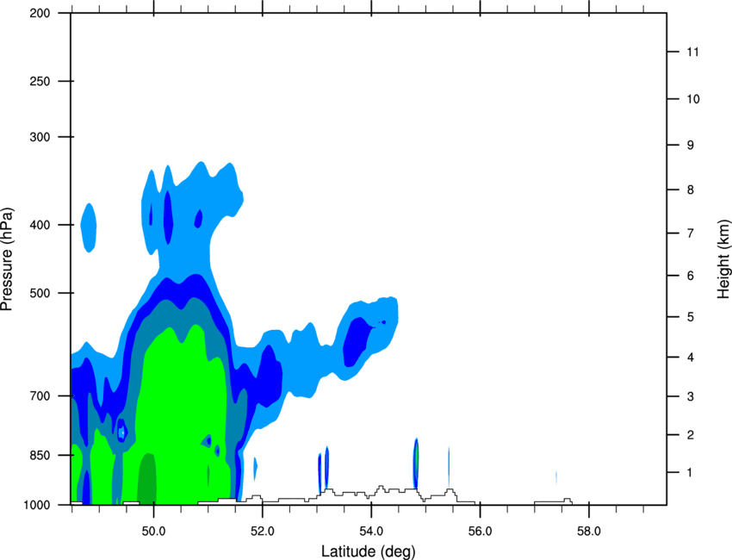Click the 'Latitude (deg)' axis title
This screenshot has height=560, width=732.
coord(369,551)
